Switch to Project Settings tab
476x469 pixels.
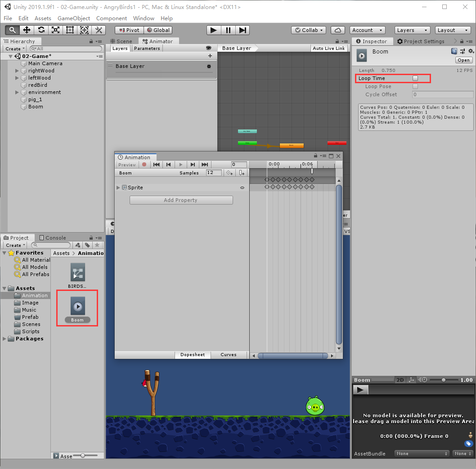point(421,41)
